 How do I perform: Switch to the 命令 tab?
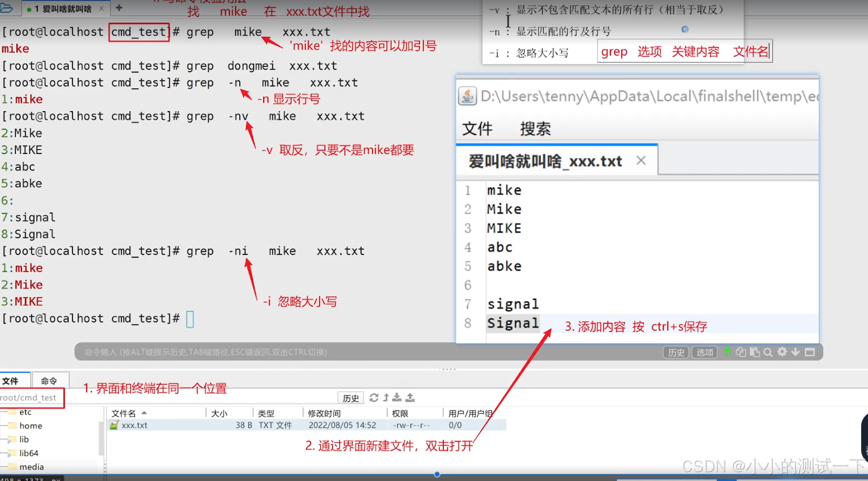[50, 380]
